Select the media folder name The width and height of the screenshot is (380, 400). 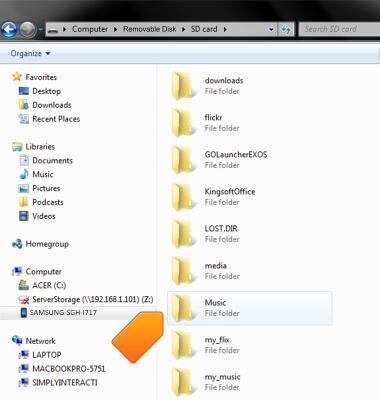(216, 266)
